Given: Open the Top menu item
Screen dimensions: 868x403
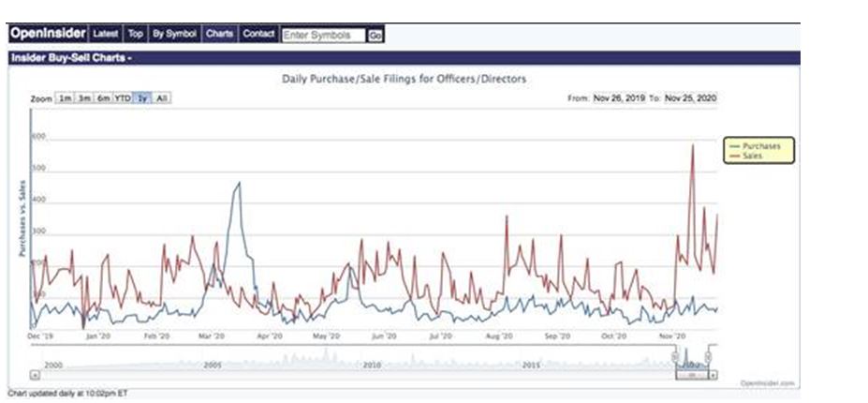Looking at the screenshot, I should click(136, 35).
